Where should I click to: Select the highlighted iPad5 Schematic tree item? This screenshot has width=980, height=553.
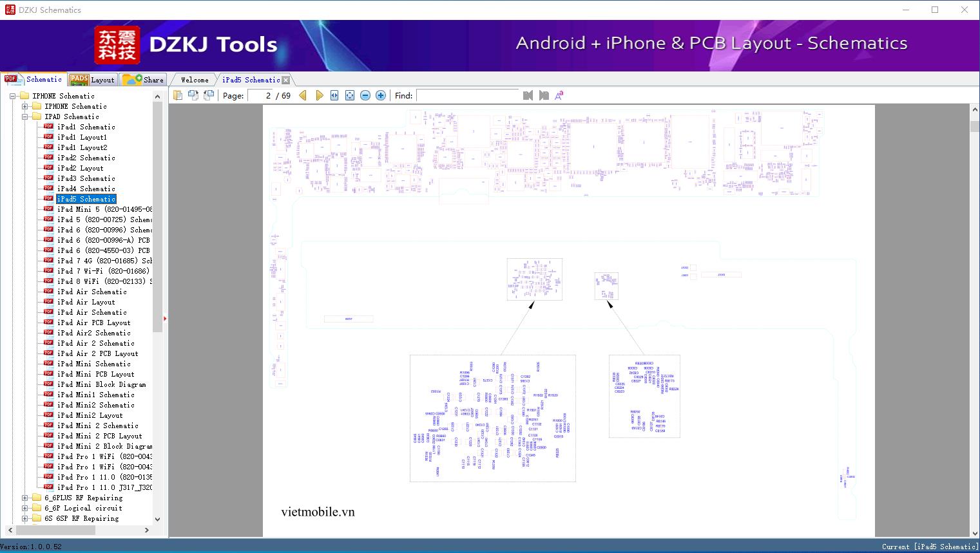tap(86, 199)
